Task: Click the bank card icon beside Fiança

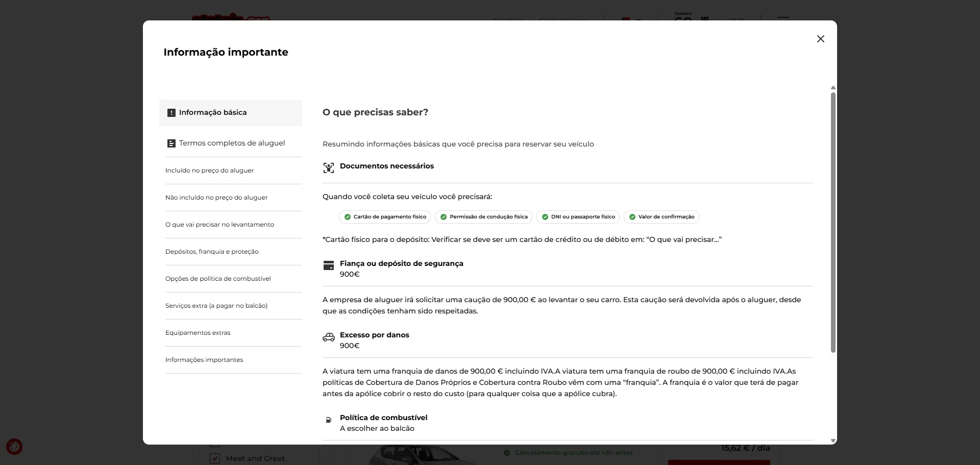Action: [x=329, y=265]
